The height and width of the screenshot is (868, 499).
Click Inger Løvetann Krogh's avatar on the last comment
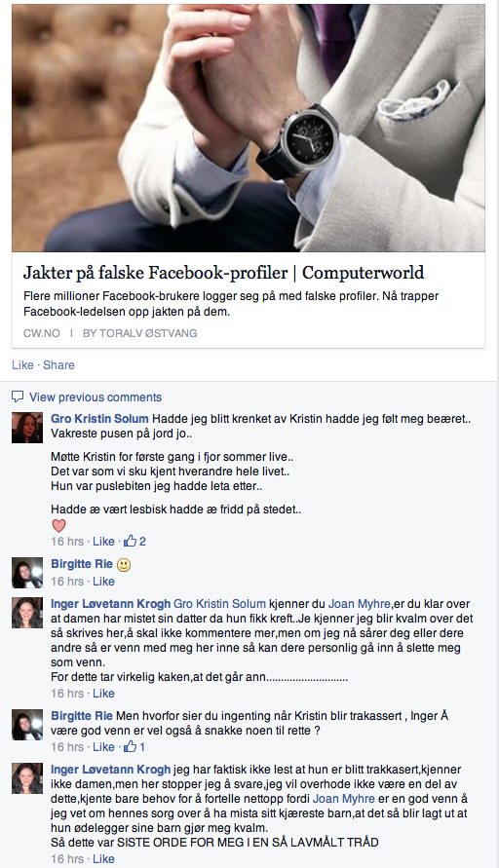click(27, 778)
